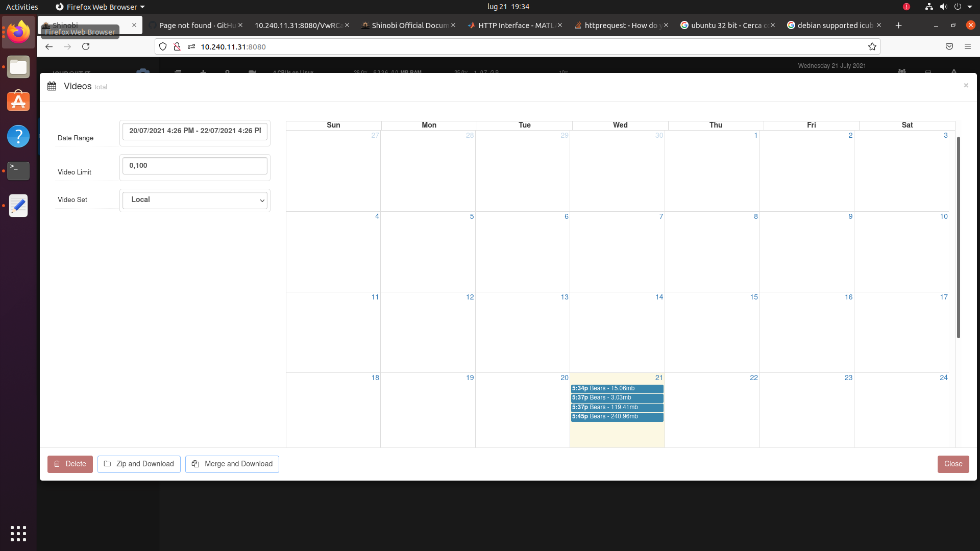This screenshot has width=980, height=551.
Task: Switch to Shinobi Official Documentation tab
Action: click(x=409, y=25)
